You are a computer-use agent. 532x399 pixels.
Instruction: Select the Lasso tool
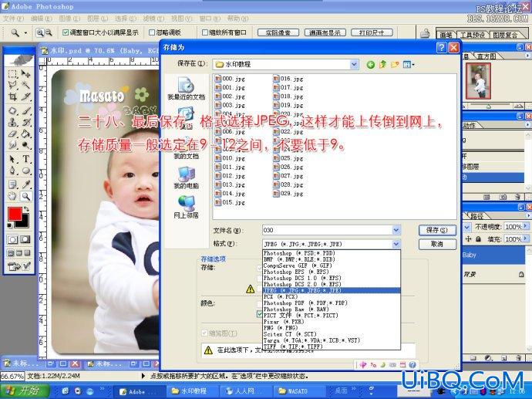click(13, 85)
